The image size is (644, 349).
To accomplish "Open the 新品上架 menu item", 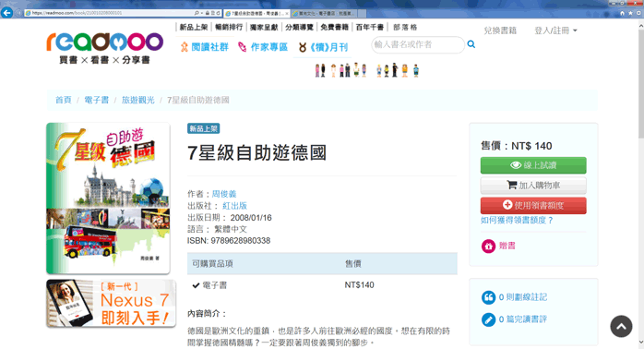I will 194,27.
